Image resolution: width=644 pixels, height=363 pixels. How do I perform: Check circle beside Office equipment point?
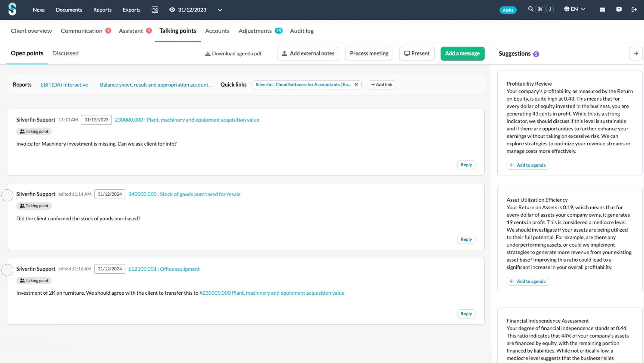coord(7,270)
